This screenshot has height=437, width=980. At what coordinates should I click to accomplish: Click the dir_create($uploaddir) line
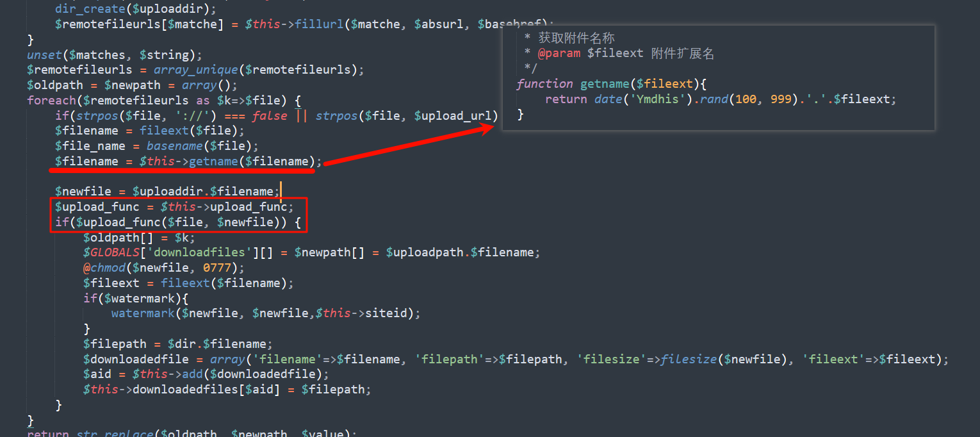tap(136, 9)
